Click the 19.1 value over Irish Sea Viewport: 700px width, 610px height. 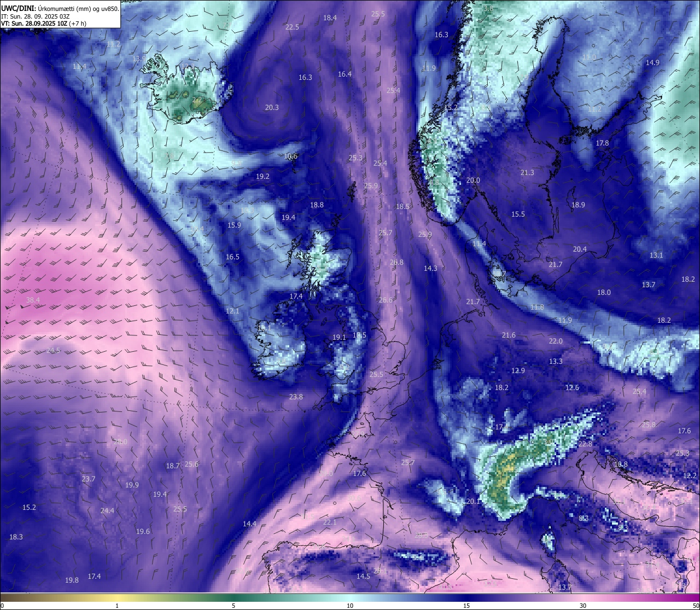point(339,338)
